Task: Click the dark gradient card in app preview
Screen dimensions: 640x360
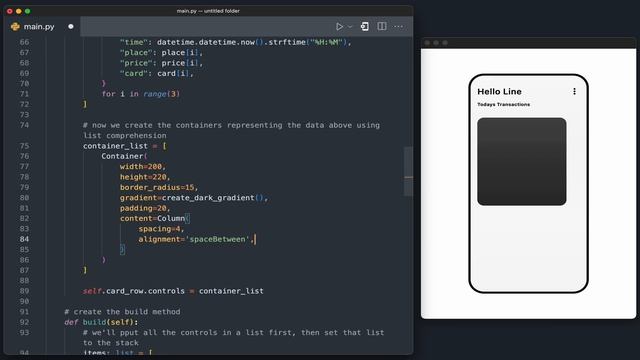Action: tap(522, 162)
